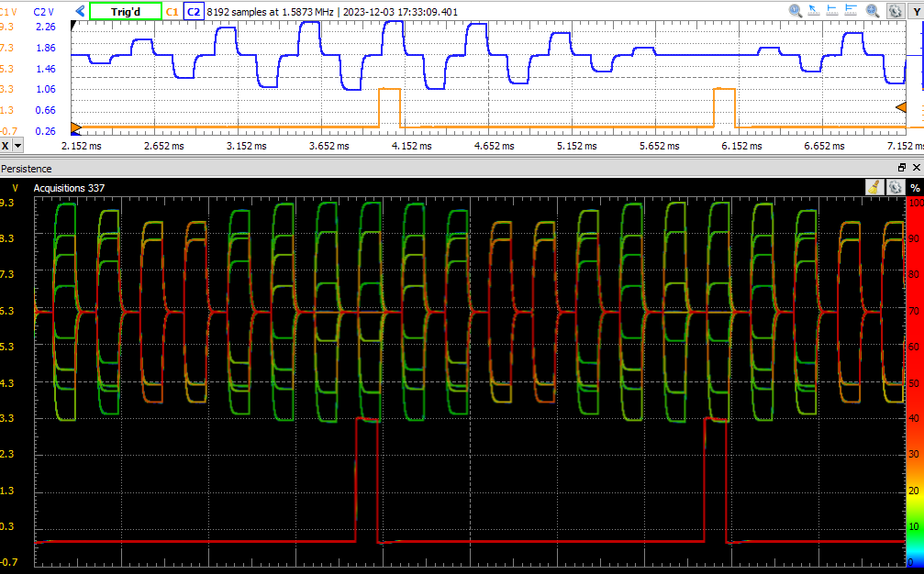The height and width of the screenshot is (574, 924).
Task: Open the main plot settings gear
Action: pyautogui.click(x=896, y=11)
